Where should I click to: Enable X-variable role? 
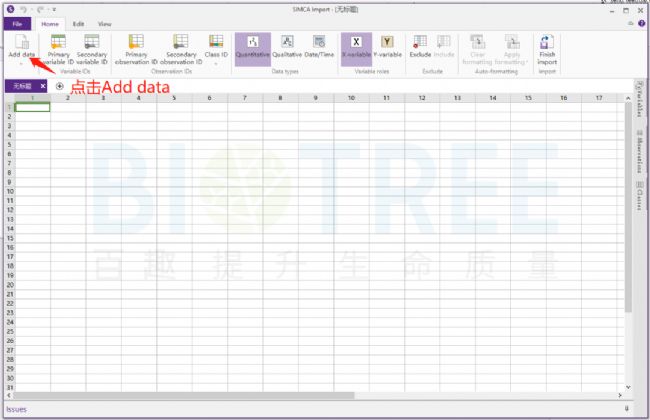click(x=356, y=46)
